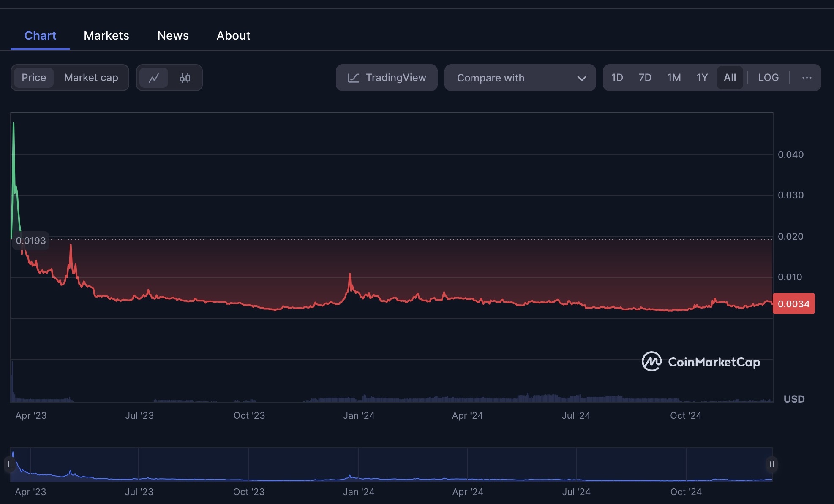Viewport: 834px width, 504px height.
Task: Open the Markets tab
Action: [106, 35]
